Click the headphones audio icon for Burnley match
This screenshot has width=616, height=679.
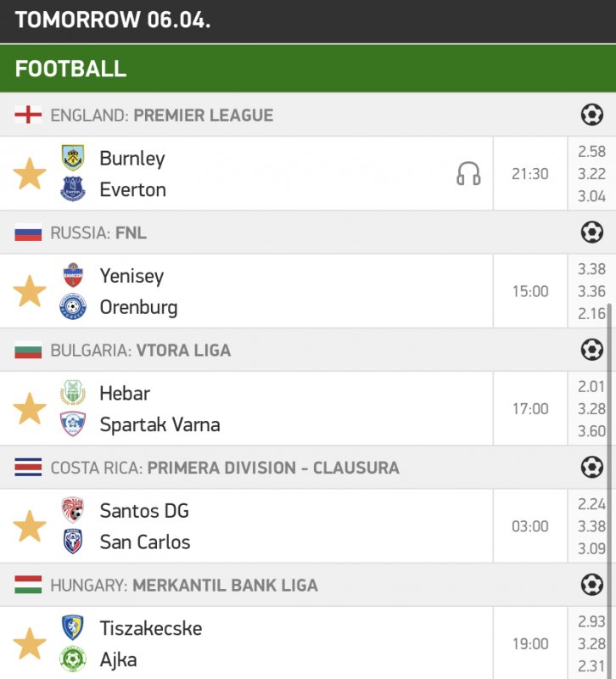(468, 174)
